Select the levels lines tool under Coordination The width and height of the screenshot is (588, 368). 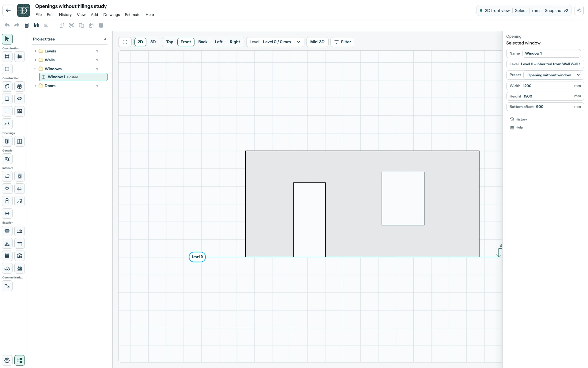point(20,56)
